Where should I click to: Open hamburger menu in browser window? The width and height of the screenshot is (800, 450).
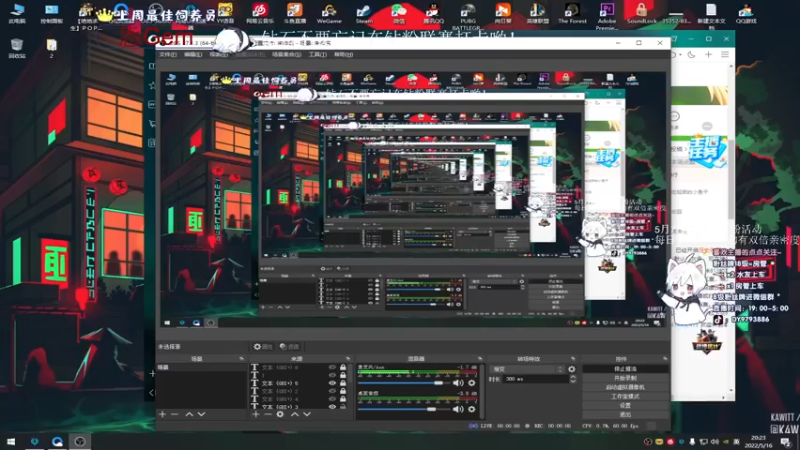724,55
